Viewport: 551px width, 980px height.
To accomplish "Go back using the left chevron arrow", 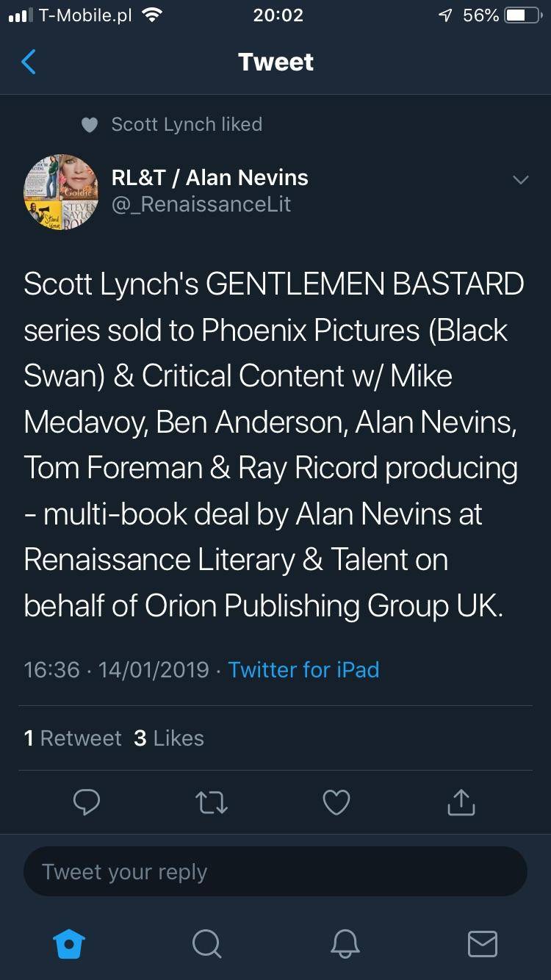I will tap(28, 62).
